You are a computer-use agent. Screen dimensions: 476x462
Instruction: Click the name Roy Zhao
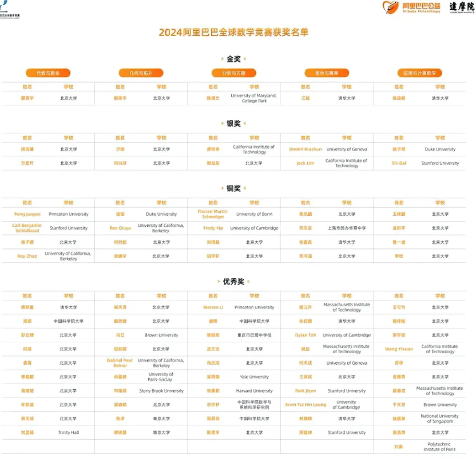click(x=27, y=256)
